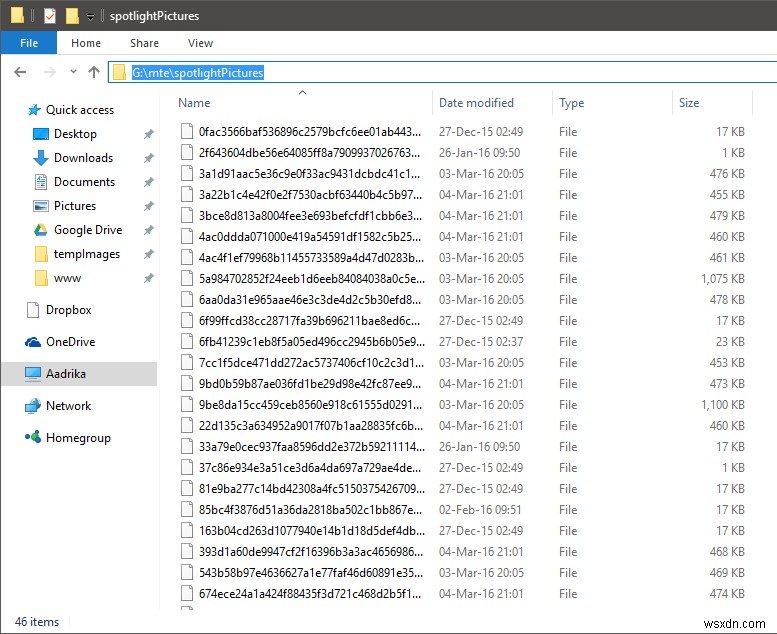The width and height of the screenshot is (777, 634).
Task: Click the address bar path G:\mte\spotlightPictures
Action: click(x=198, y=73)
